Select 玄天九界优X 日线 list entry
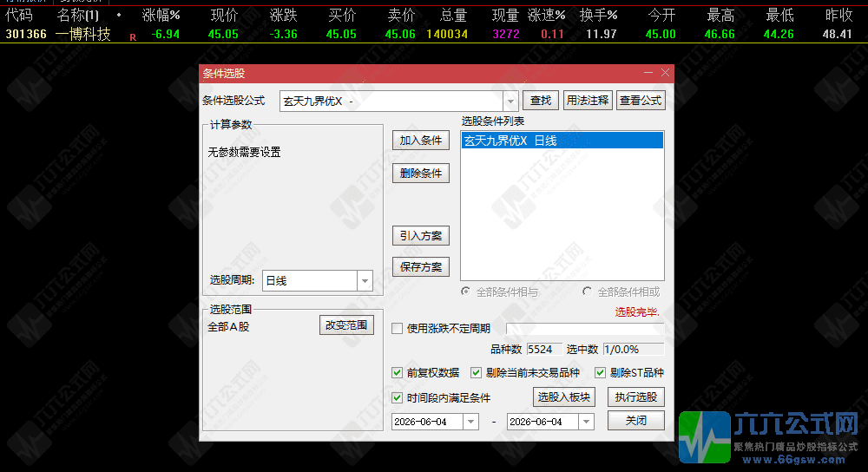Image resolution: width=868 pixels, height=472 pixels. [x=562, y=141]
